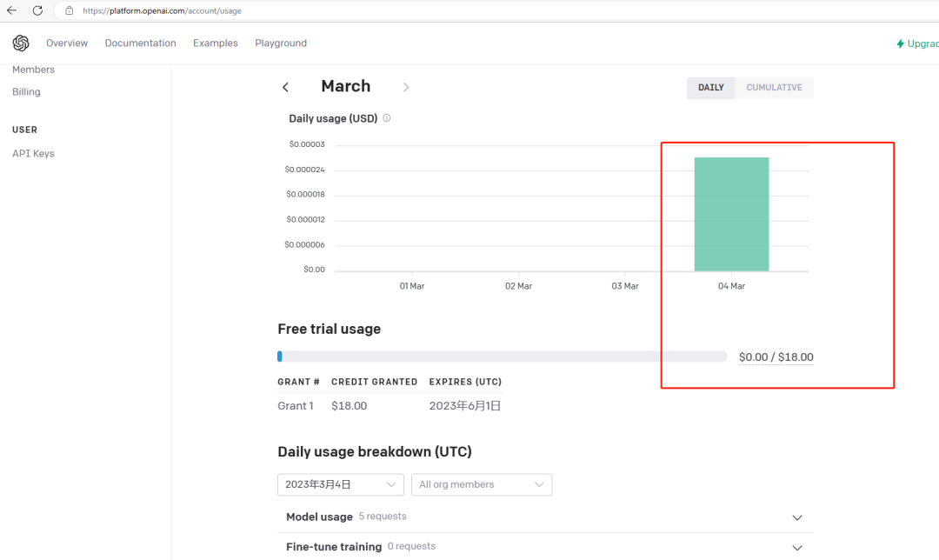Image resolution: width=939 pixels, height=560 pixels.
Task: Expand the Model usage section chevron
Action: pyautogui.click(x=797, y=517)
